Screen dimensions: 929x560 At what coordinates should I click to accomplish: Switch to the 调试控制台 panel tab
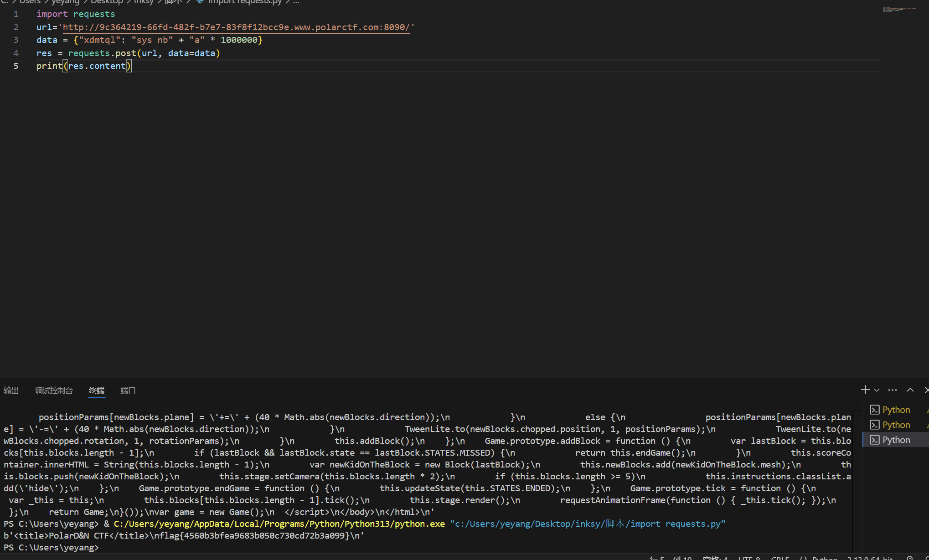(x=54, y=390)
